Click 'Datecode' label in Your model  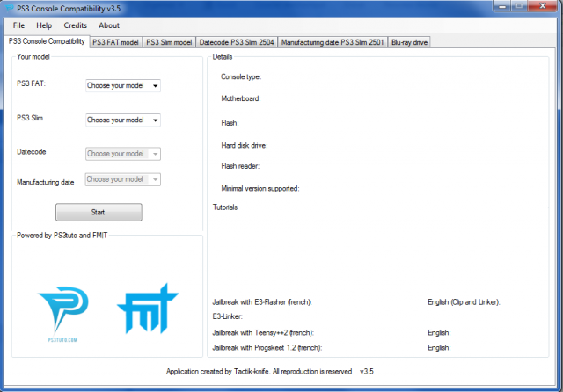click(x=32, y=152)
